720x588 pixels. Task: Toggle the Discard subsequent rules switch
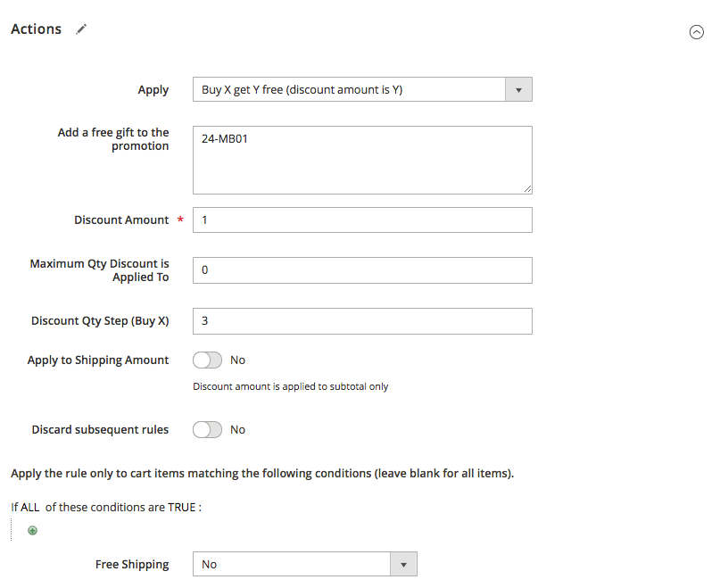coord(207,430)
